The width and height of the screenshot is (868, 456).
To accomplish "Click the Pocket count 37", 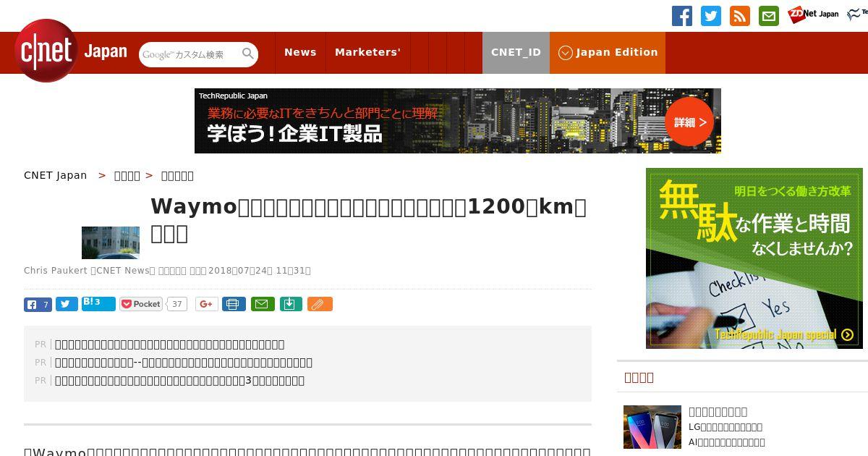I will (176, 304).
